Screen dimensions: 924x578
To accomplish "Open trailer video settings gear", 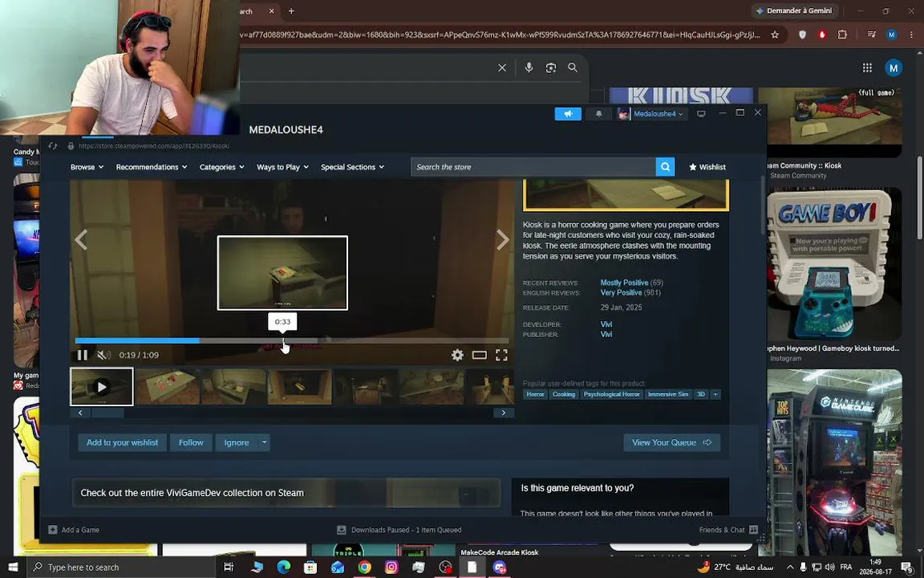I will tap(457, 355).
